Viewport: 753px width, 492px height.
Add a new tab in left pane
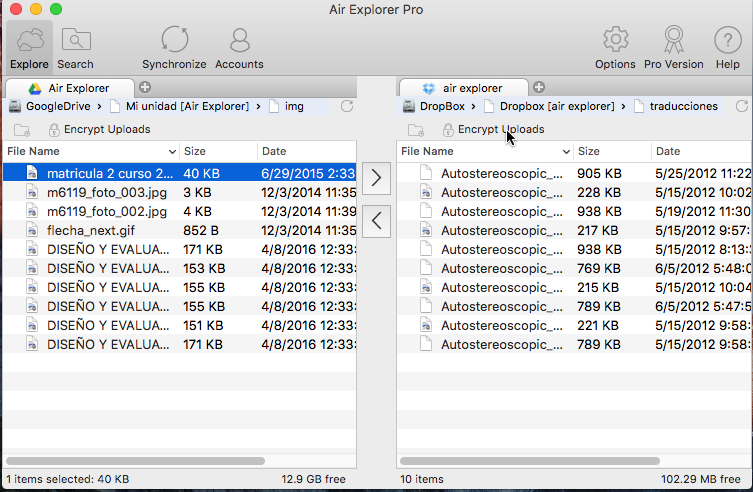[x=146, y=88]
